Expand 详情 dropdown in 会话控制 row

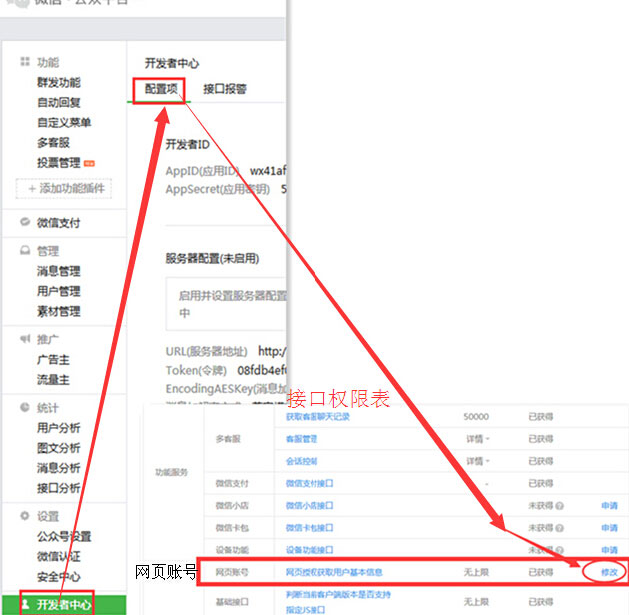pos(478,461)
